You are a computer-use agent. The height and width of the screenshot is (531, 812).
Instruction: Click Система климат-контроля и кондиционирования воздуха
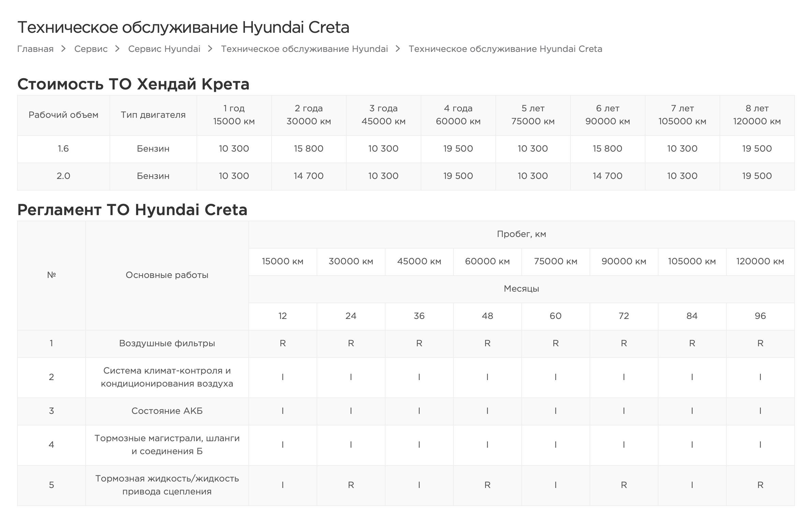click(x=167, y=377)
